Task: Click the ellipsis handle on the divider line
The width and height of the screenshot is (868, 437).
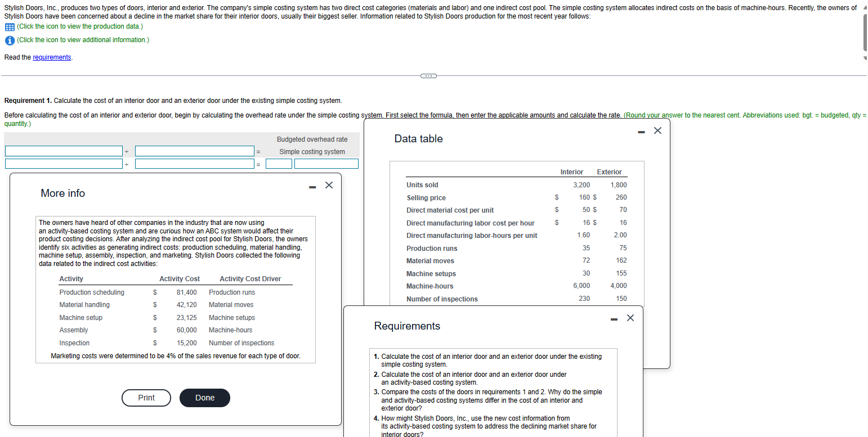Action: point(428,75)
